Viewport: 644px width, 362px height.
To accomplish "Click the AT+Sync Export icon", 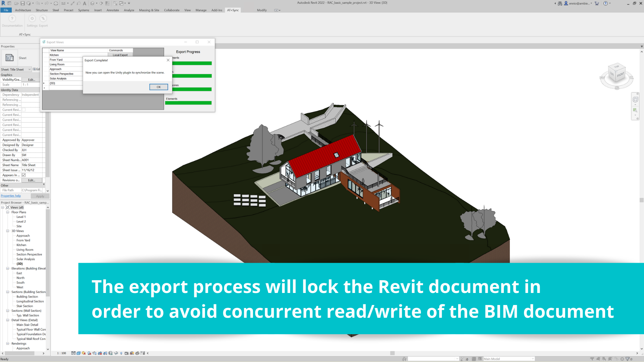I will tap(43, 19).
